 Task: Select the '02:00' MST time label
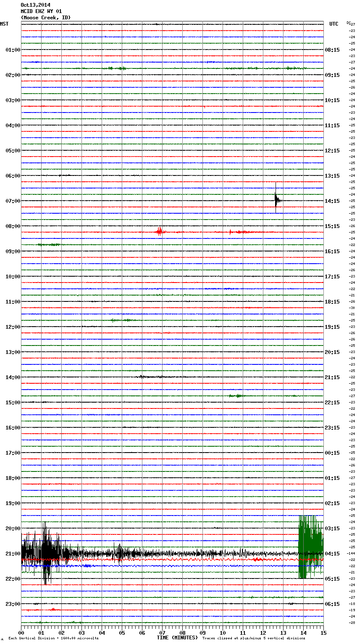click(13, 75)
